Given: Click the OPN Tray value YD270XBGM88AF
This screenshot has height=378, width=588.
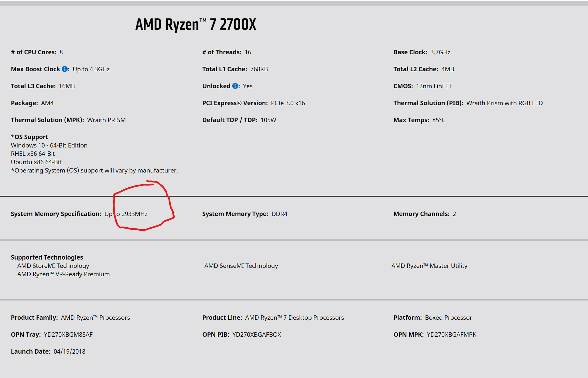Looking at the screenshot, I should click(68, 335).
